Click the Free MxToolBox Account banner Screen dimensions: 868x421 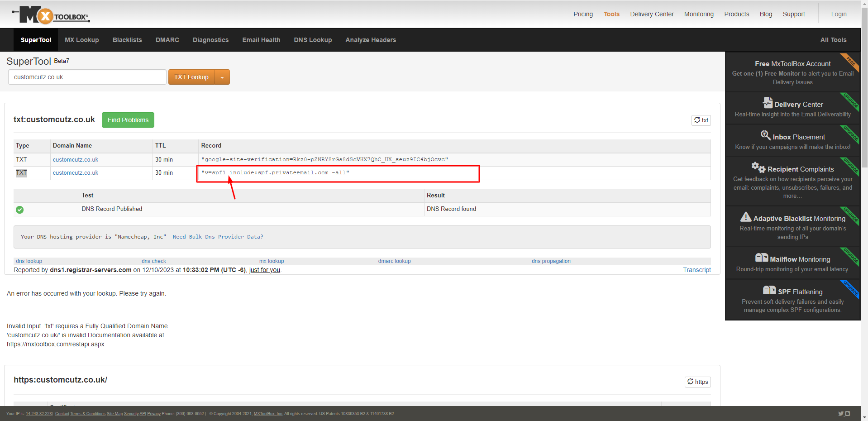792,72
